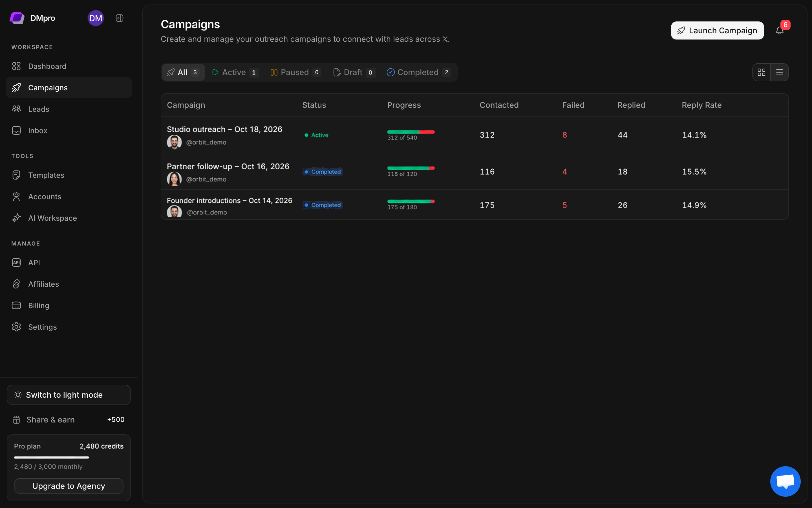812x508 pixels.
Task: Collapse the sidebar panel icon
Action: point(120,18)
